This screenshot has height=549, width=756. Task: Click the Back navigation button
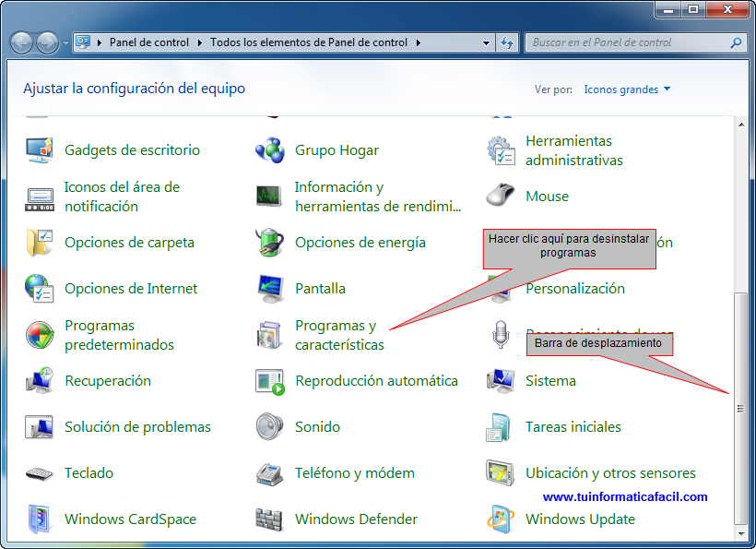21,42
